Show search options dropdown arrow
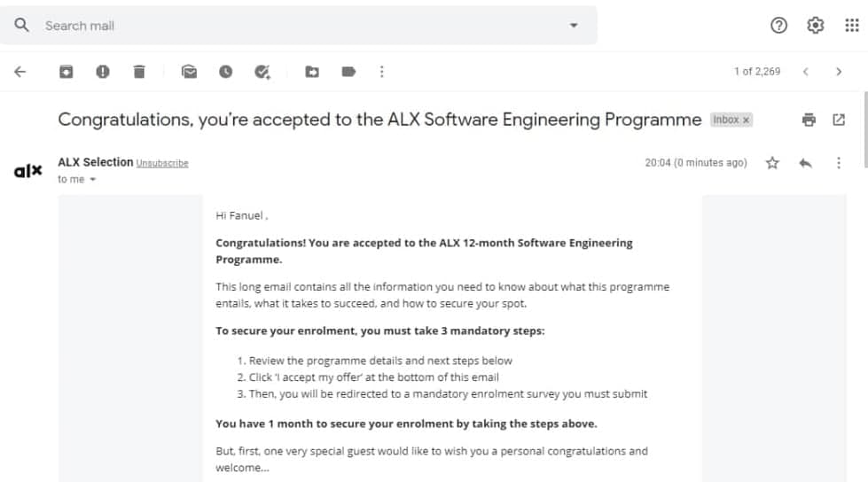Screen dimensions: 868x482 point(574,26)
